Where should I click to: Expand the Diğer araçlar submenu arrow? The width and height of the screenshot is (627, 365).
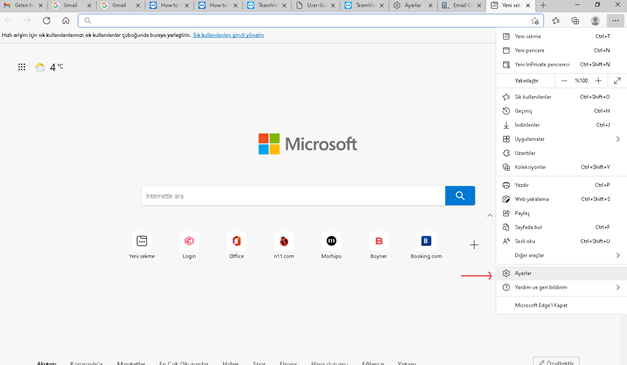click(x=618, y=255)
